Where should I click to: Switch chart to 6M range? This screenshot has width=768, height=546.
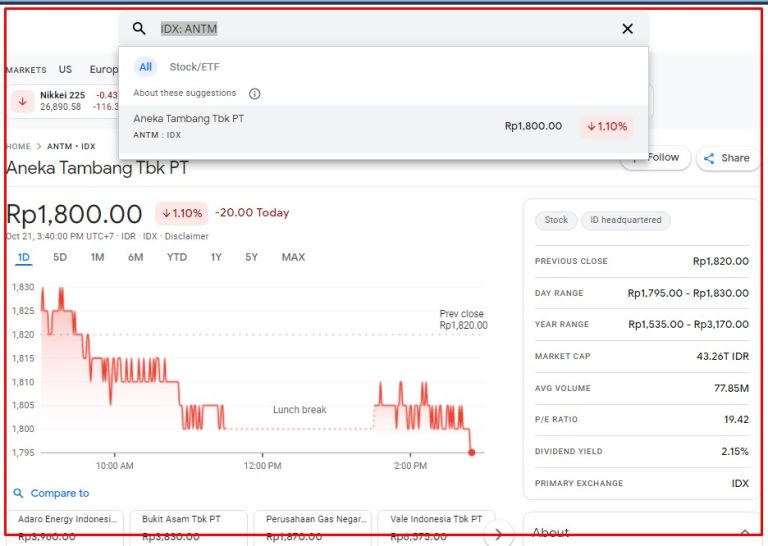(x=136, y=257)
